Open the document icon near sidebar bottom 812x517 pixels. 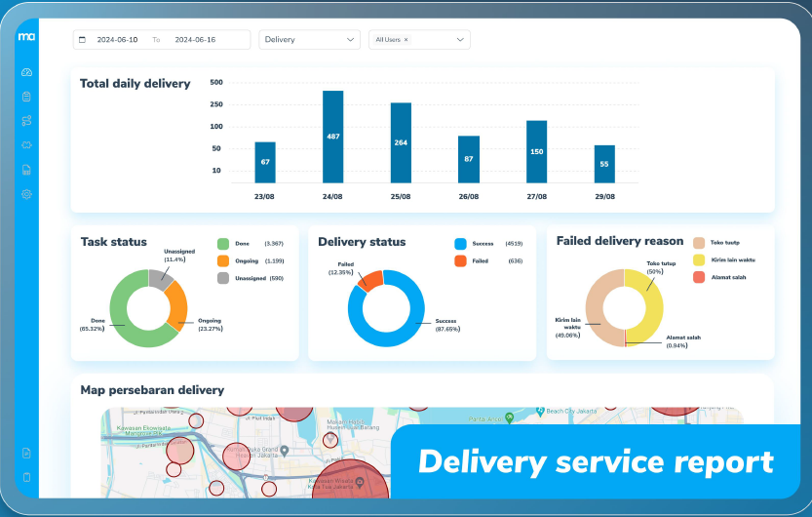(27, 454)
